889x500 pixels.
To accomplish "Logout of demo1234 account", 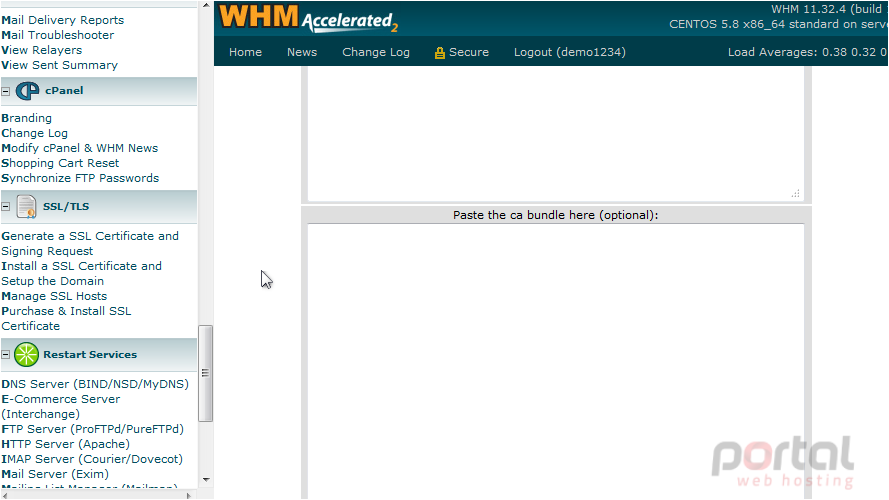I will 570,52.
